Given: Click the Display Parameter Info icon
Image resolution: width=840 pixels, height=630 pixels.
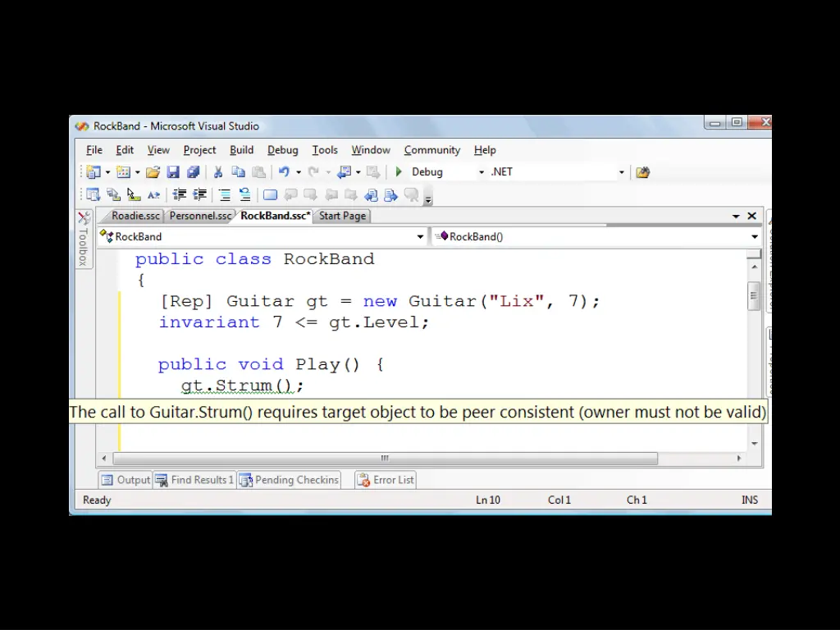Looking at the screenshot, I should [x=113, y=195].
